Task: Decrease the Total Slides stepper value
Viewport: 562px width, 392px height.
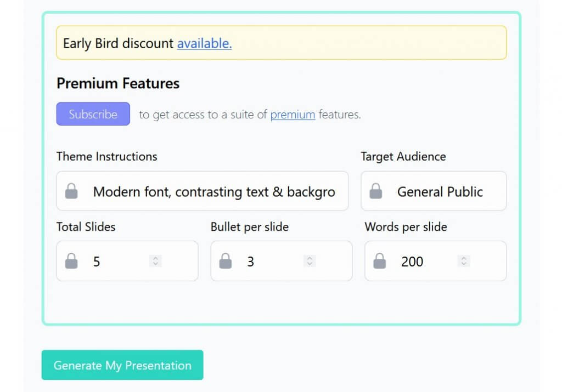Action: (x=155, y=264)
